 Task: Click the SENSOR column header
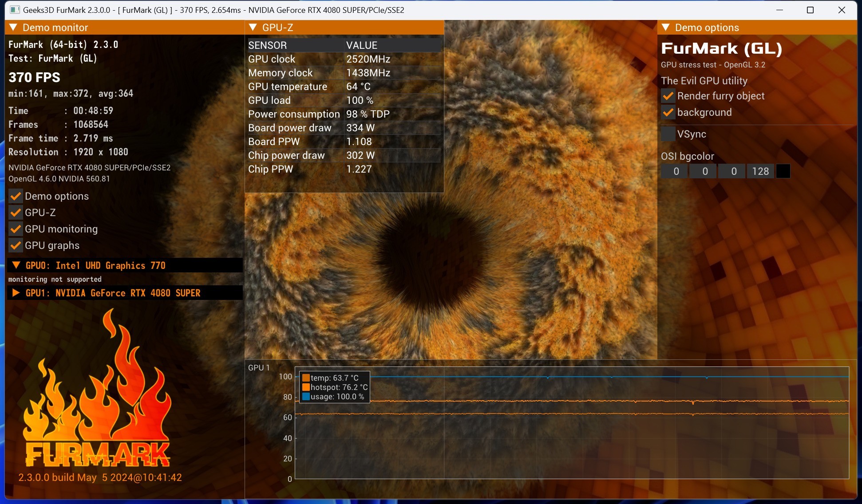(296, 45)
